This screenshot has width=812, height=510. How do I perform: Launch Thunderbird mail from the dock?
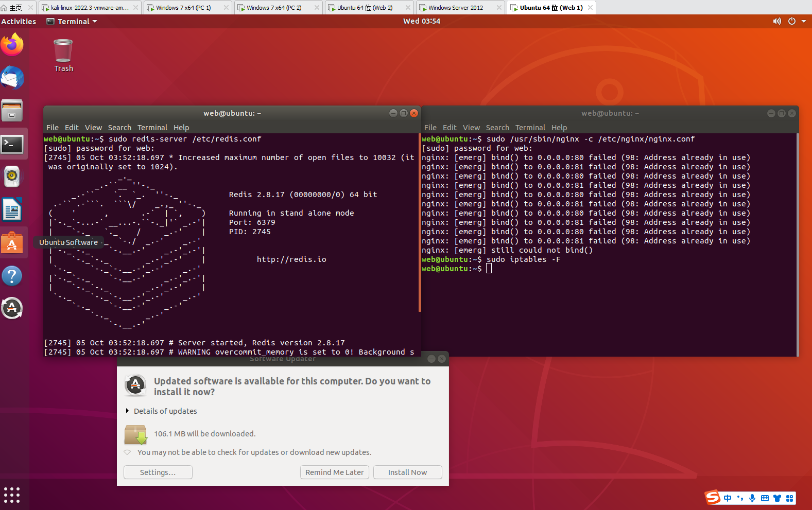(x=12, y=78)
